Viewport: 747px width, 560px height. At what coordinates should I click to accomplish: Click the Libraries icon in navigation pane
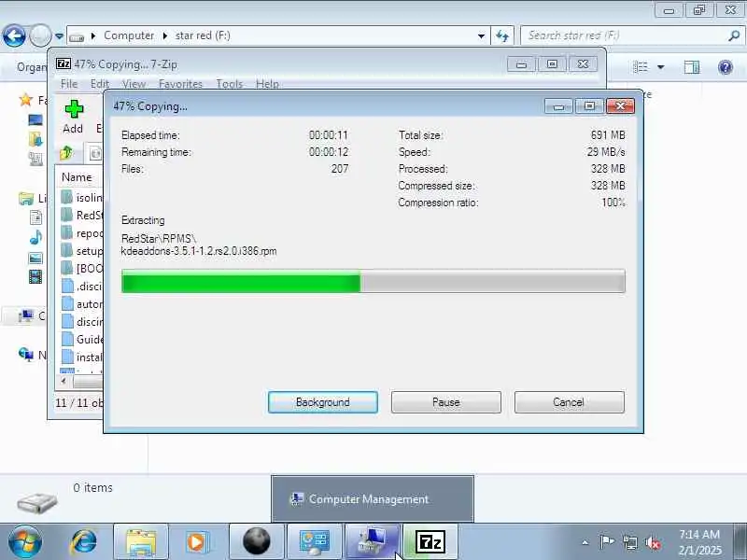coord(26,198)
